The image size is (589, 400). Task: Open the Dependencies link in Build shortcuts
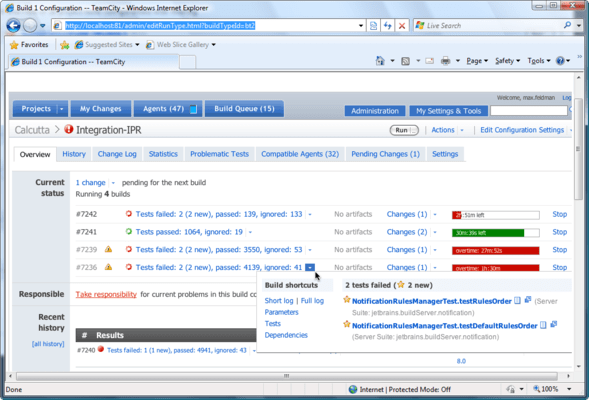coord(286,335)
